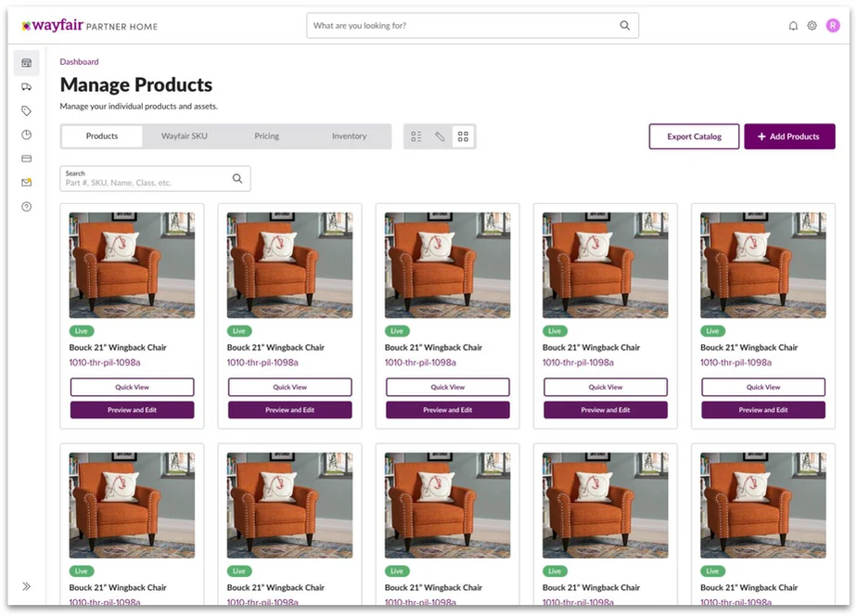Open the user avatar 'R' menu
The width and height of the screenshot is (857, 616).
(833, 26)
